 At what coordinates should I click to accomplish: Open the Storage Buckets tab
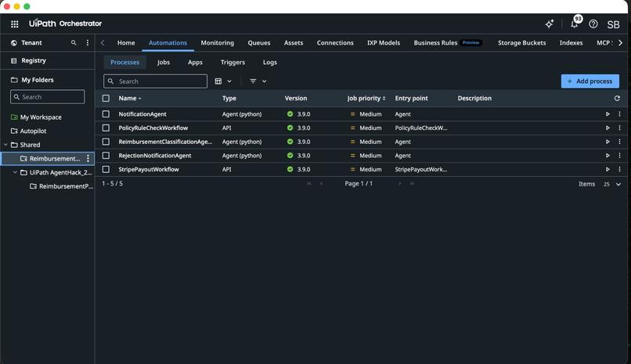click(x=522, y=42)
